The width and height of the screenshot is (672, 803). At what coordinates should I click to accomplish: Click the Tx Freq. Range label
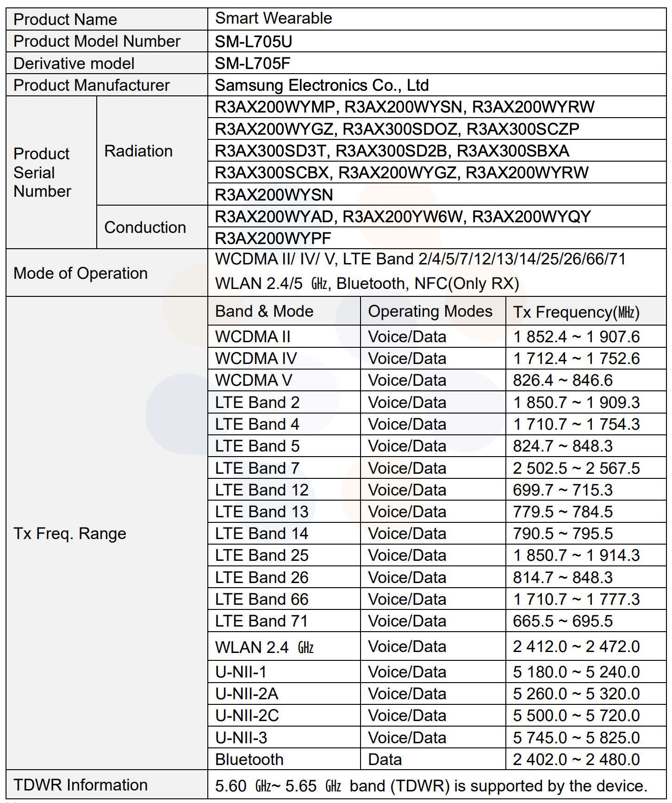70,533
